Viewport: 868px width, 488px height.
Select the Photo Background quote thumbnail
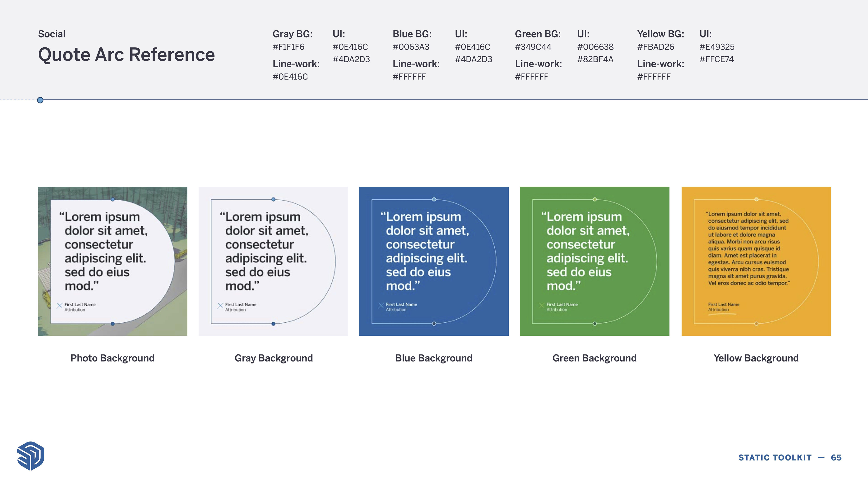113,261
